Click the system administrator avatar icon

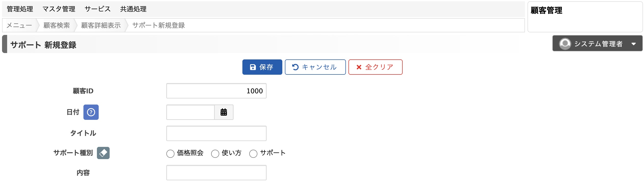tap(565, 44)
